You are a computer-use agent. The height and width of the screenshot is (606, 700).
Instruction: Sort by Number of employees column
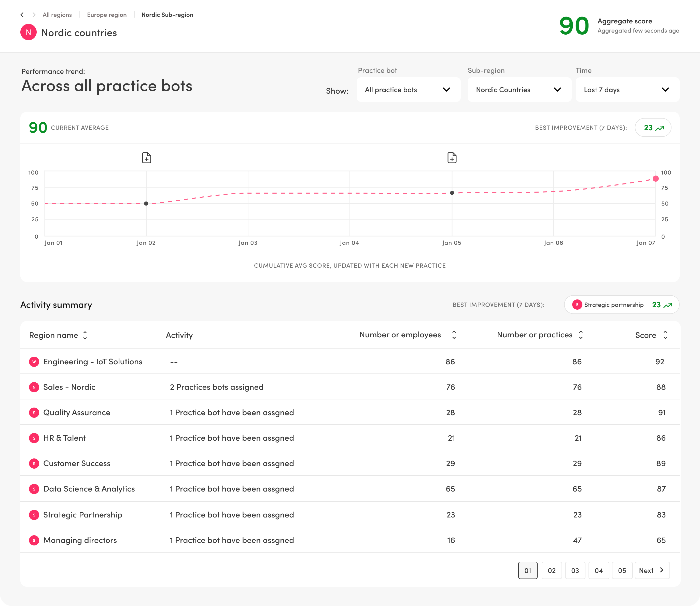(x=454, y=335)
